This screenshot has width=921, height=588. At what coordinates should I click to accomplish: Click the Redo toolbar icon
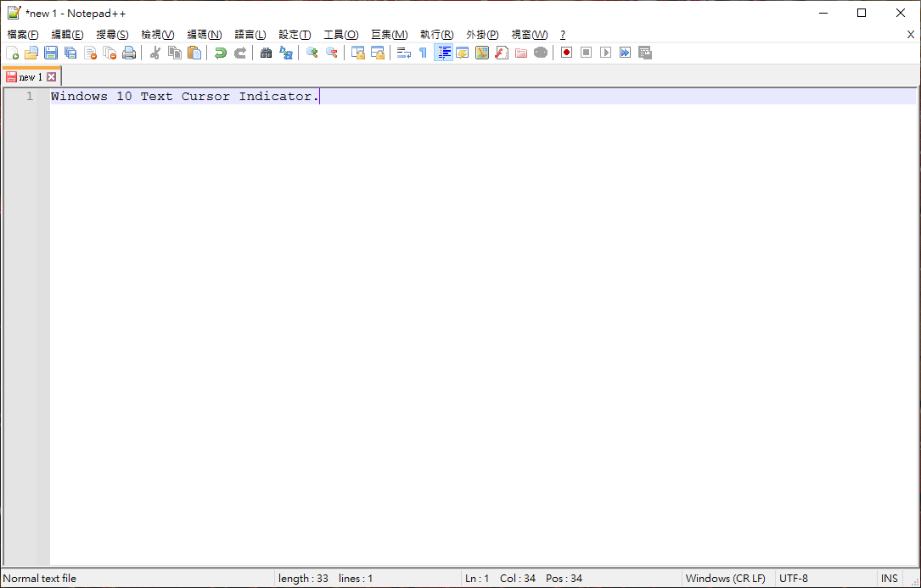point(239,53)
